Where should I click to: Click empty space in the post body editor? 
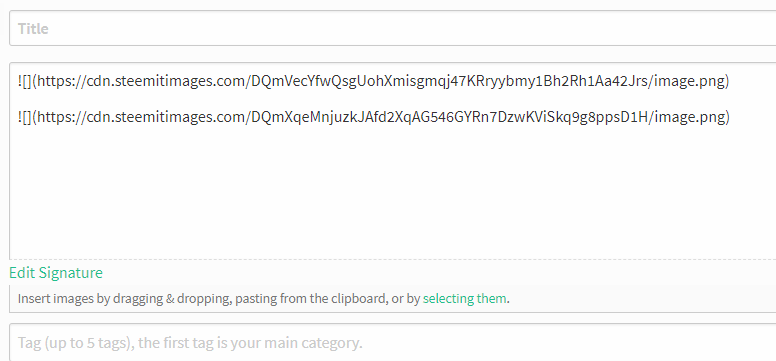(x=392, y=193)
